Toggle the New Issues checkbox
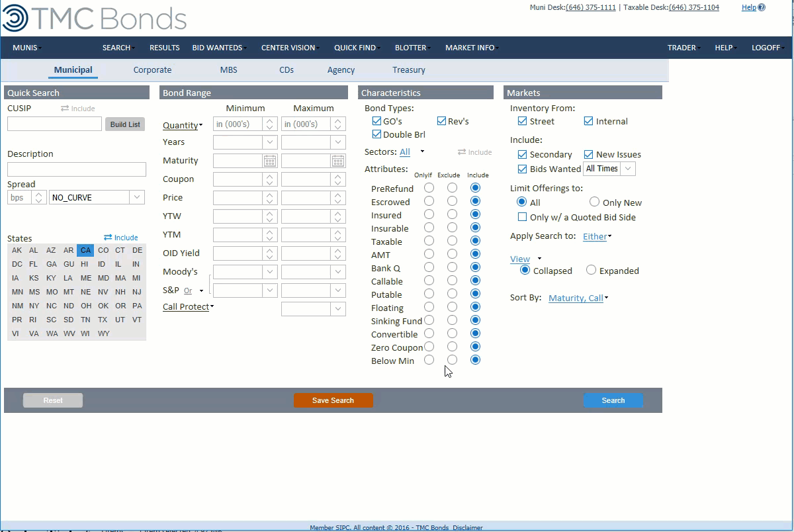Image resolution: width=794 pixels, height=532 pixels. (588, 154)
